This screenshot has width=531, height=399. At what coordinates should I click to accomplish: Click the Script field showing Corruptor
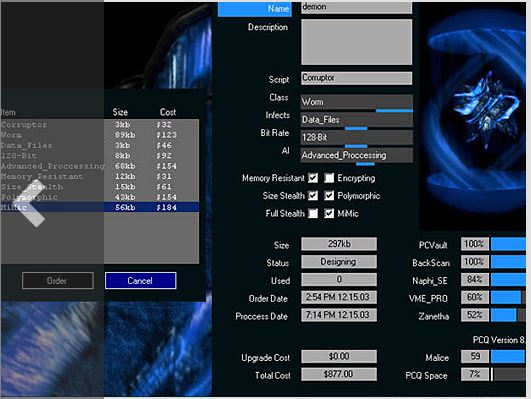point(357,78)
